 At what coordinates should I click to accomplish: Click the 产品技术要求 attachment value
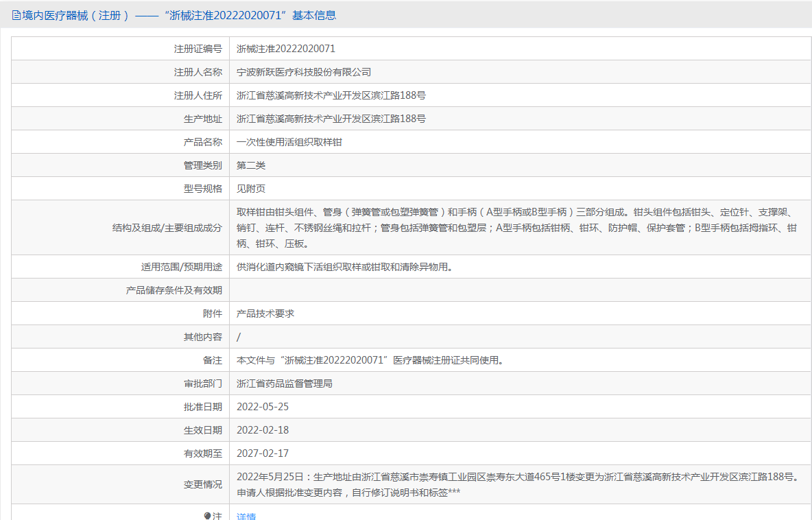[265, 314]
